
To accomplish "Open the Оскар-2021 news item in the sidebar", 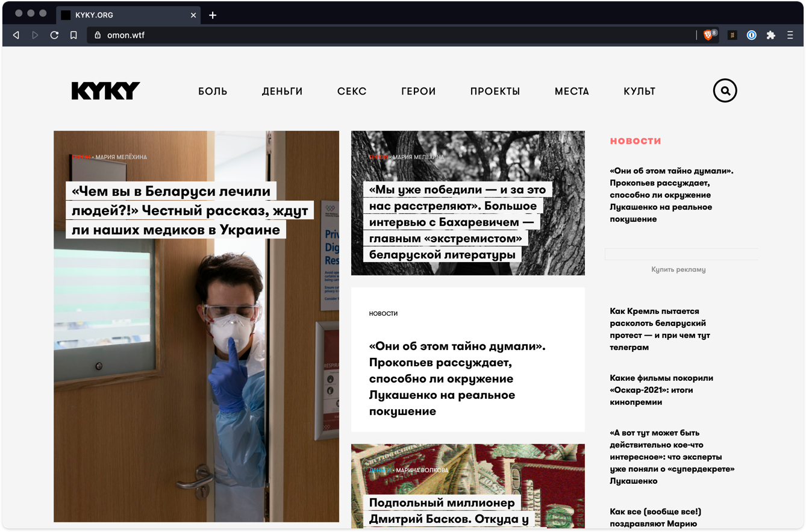I will click(x=661, y=390).
